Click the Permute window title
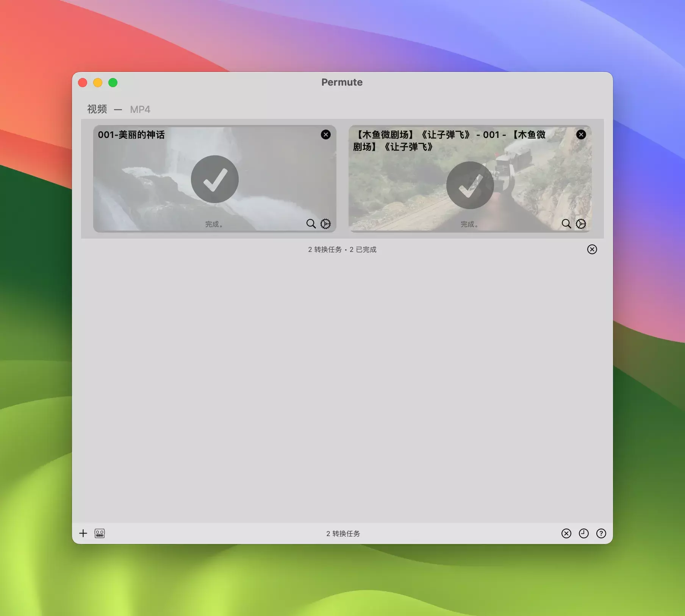 (x=342, y=82)
